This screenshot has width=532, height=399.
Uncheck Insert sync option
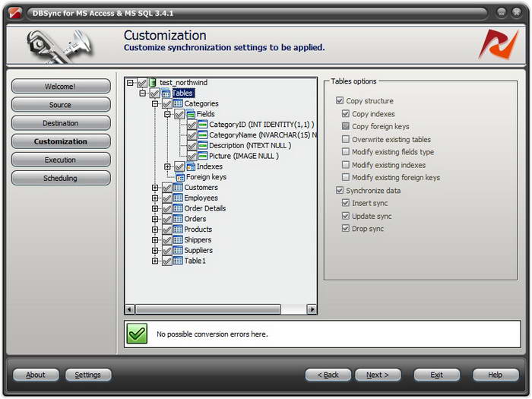(346, 203)
